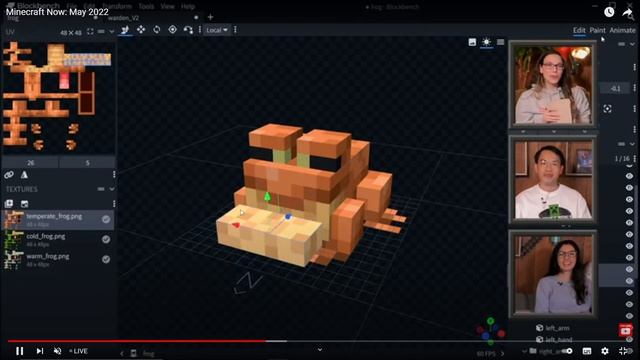Select the Blockbench pivot tool
Image resolution: width=640 pixels, height=360 pixels.
click(173, 29)
